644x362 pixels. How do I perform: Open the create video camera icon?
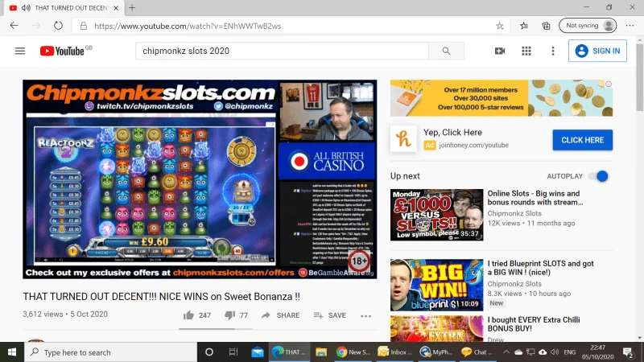[x=500, y=51]
